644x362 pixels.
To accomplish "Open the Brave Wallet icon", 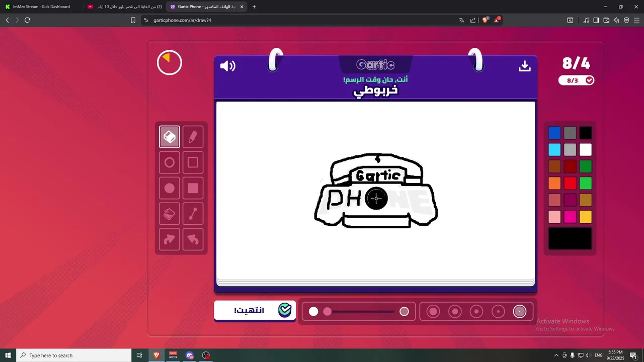I will click(x=606, y=20).
